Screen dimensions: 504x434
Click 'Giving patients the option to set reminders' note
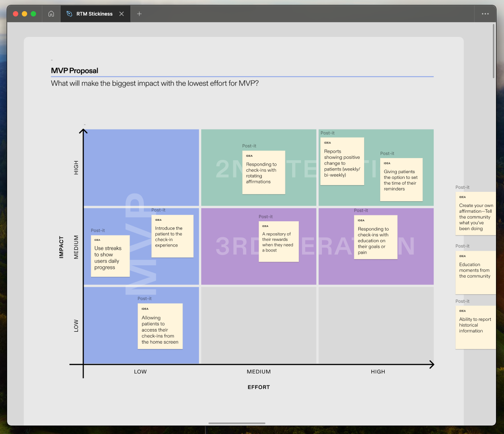point(401,180)
